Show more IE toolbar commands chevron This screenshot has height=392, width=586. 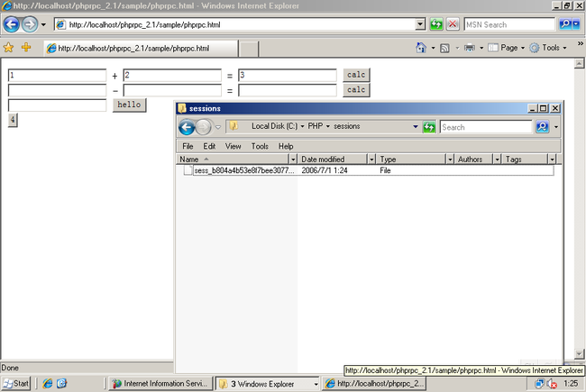click(x=581, y=44)
